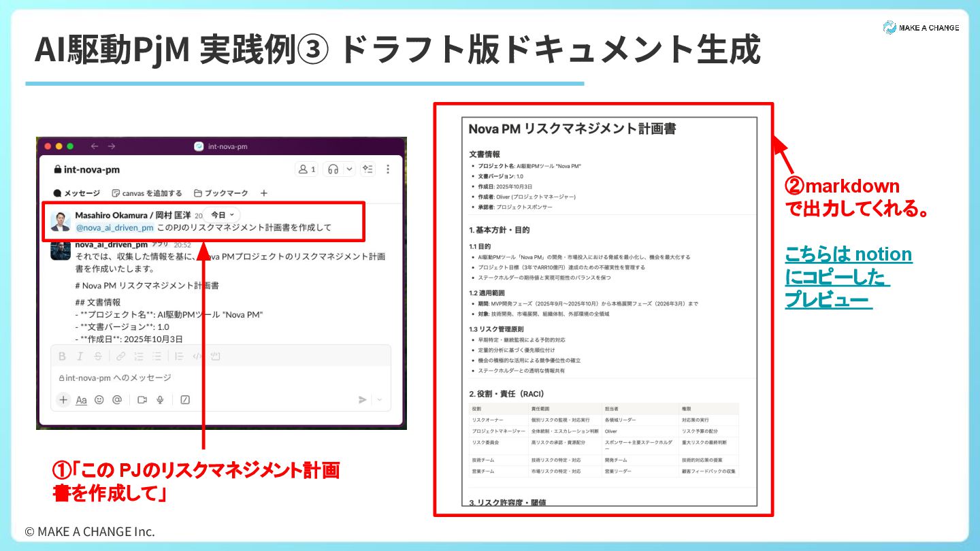Click the int-nova-pm channel name header
The image size is (980, 551).
pos(86,169)
